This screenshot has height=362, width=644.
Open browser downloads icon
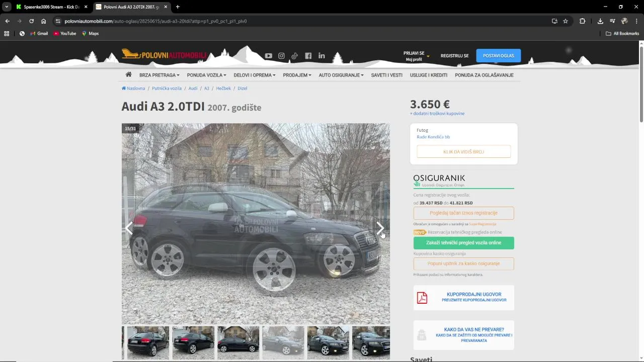coord(600,21)
